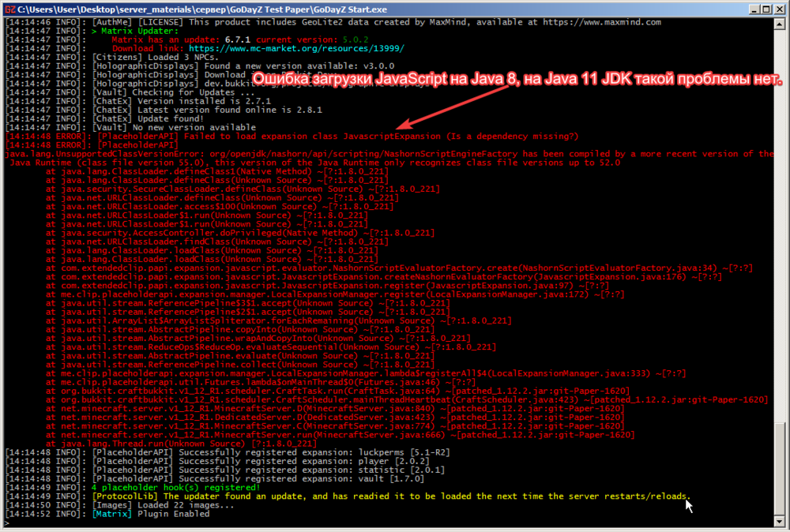Viewport: 790px width, 532px height.
Task: Click the scrollbar up arrow
Action: tap(780, 23)
